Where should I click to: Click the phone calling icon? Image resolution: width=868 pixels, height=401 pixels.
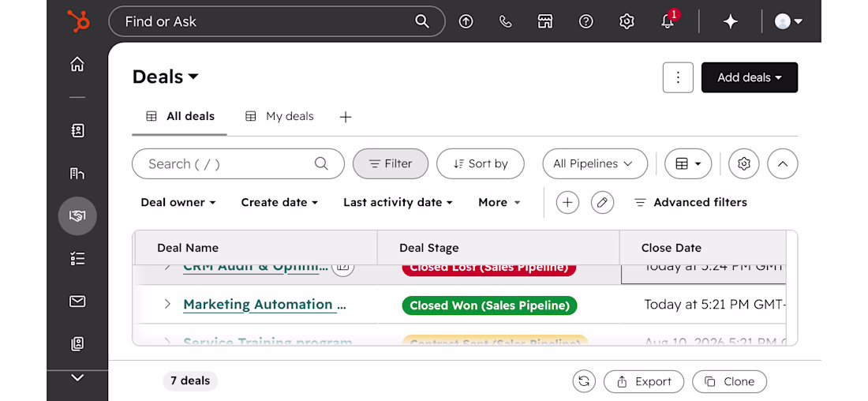point(505,21)
